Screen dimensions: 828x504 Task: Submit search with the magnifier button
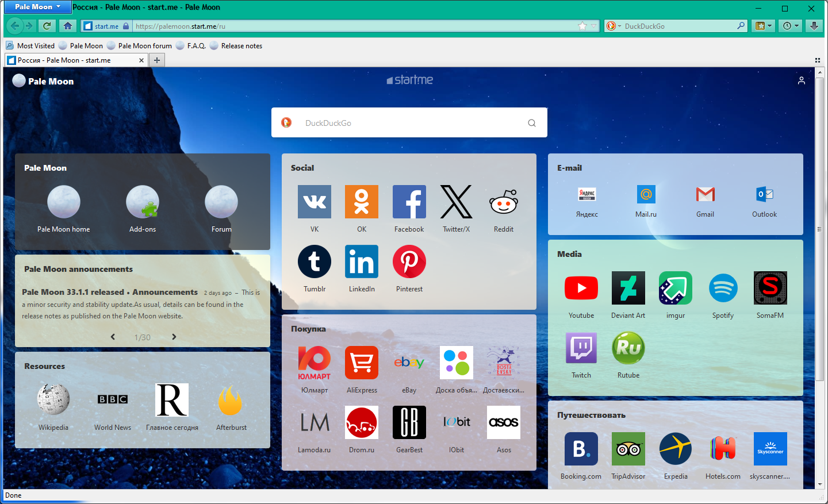point(532,122)
